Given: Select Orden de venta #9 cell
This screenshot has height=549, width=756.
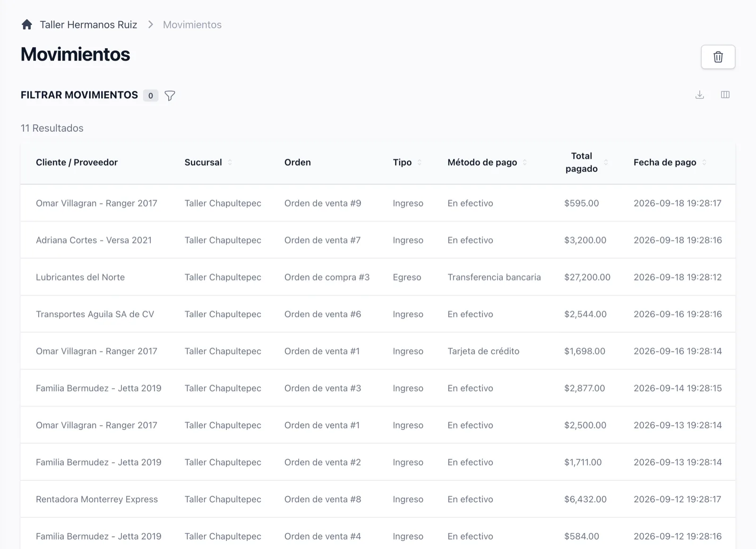Looking at the screenshot, I should 323,203.
